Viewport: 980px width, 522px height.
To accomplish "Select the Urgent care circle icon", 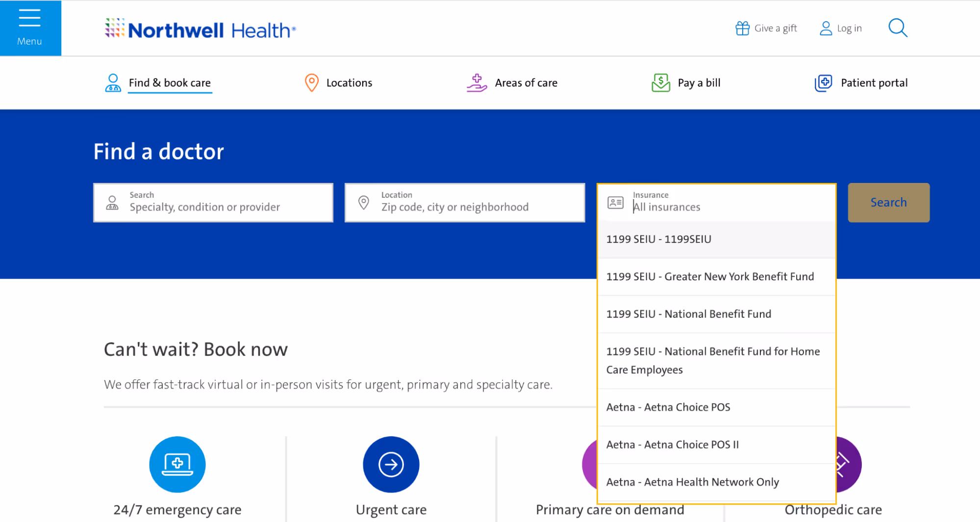I will [x=391, y=465].
